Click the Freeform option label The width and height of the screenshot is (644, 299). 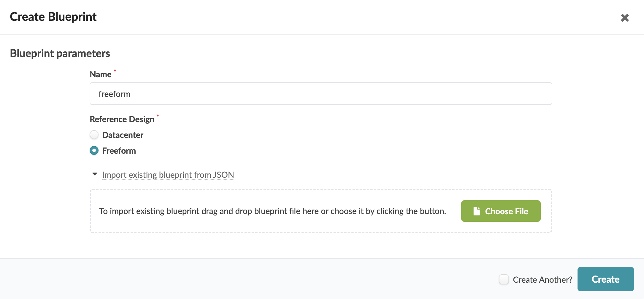pos(119,151)
